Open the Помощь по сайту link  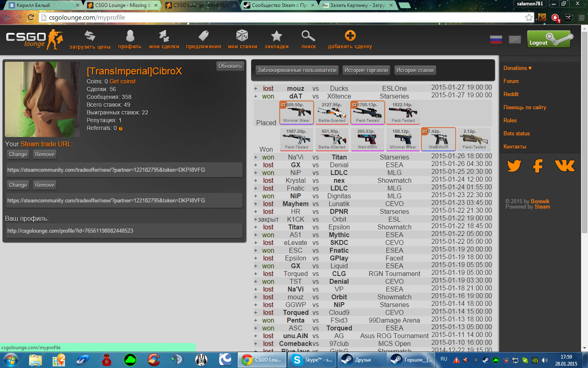tap(525, 108)
